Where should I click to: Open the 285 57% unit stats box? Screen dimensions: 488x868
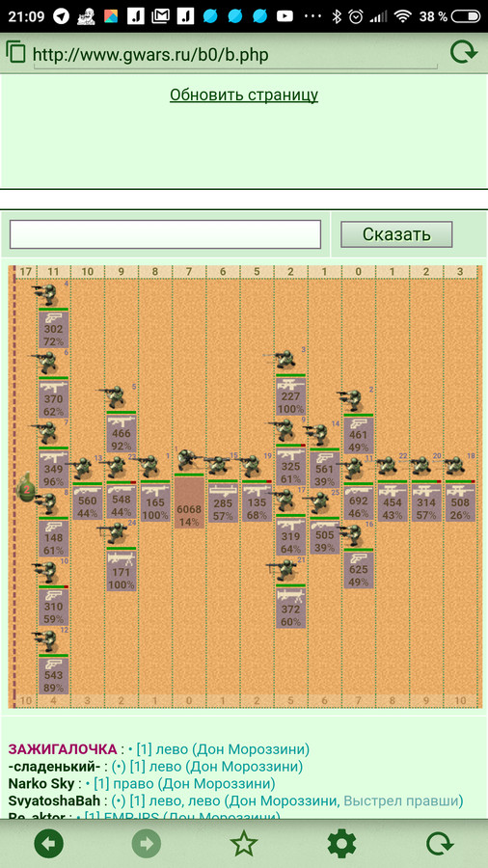pyautogui.click(x=223, y=502)
